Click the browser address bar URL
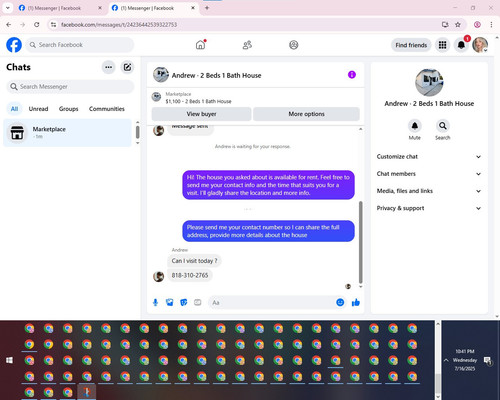Image resolution: width=500 pixels, height=400 pixels. tap(119, 25)
